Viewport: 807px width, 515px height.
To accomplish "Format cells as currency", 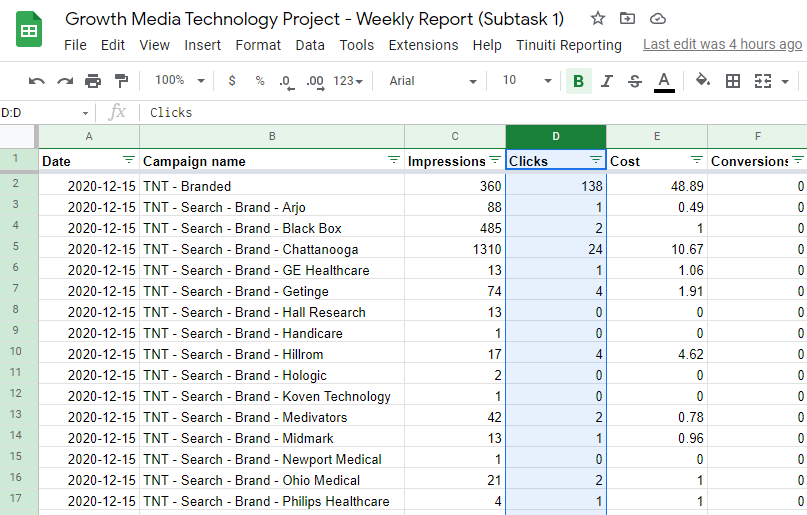I will click(232, 81).
